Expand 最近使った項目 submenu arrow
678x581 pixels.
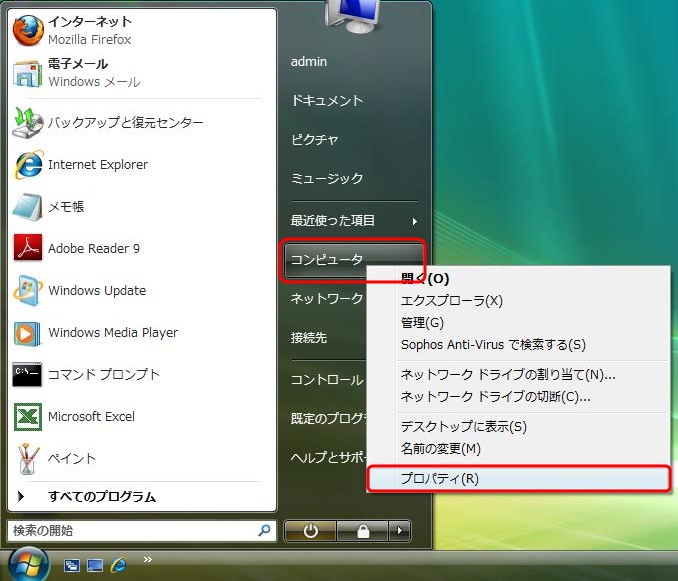coord(415,221)
